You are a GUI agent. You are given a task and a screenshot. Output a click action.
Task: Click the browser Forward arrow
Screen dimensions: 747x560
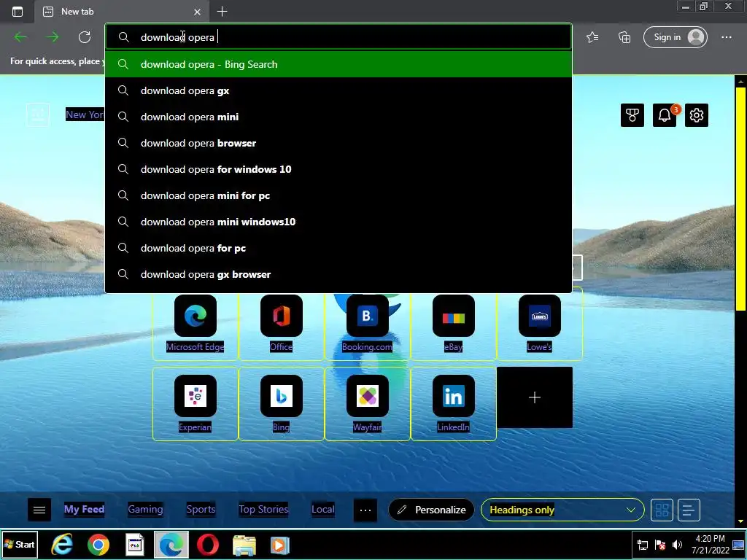tap(53, 37)
